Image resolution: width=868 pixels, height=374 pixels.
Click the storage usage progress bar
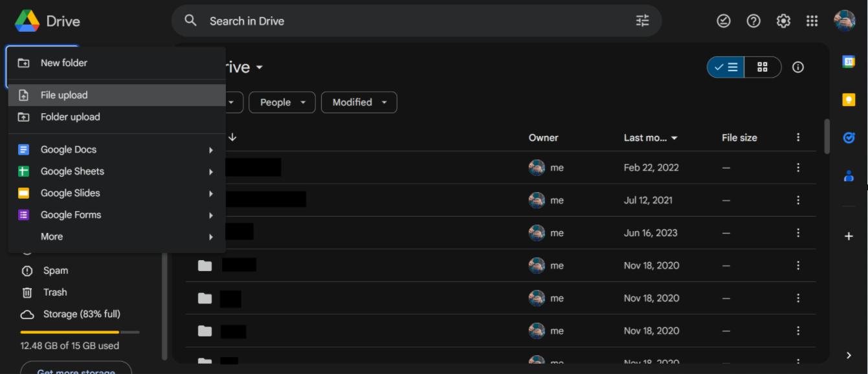pyautogui.click(x=80, y=332)
